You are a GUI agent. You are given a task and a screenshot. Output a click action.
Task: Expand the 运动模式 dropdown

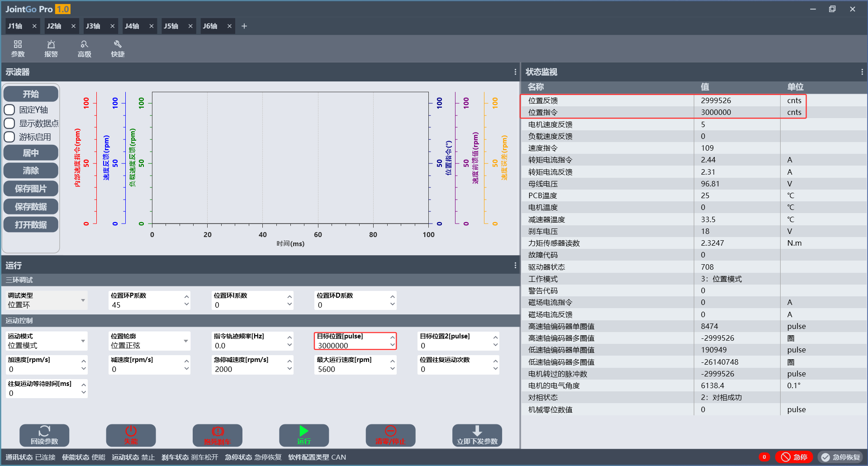[83, 341]
